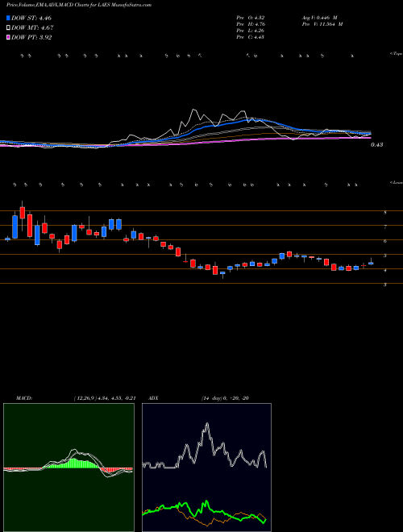Image resolution: width=403 pixels, height=532 pixels.
Task: Click the 'MACD:' panel heading
Action: coord(23,398)
